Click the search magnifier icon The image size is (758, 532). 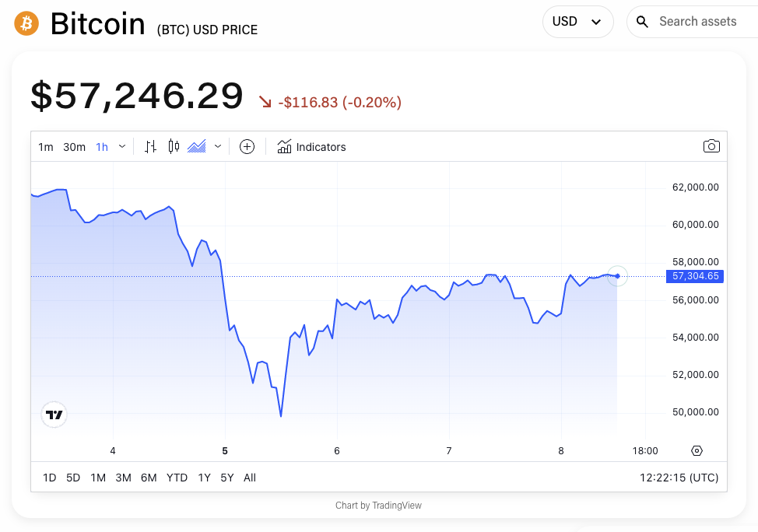(642, 22)
